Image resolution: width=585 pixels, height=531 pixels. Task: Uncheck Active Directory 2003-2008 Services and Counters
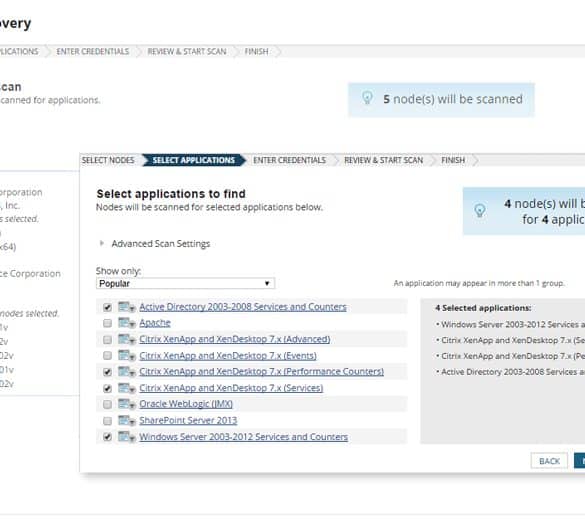click(x=107, y=307)
